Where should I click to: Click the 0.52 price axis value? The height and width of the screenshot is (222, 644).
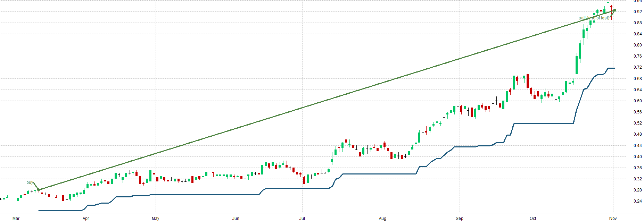(638, 123)
